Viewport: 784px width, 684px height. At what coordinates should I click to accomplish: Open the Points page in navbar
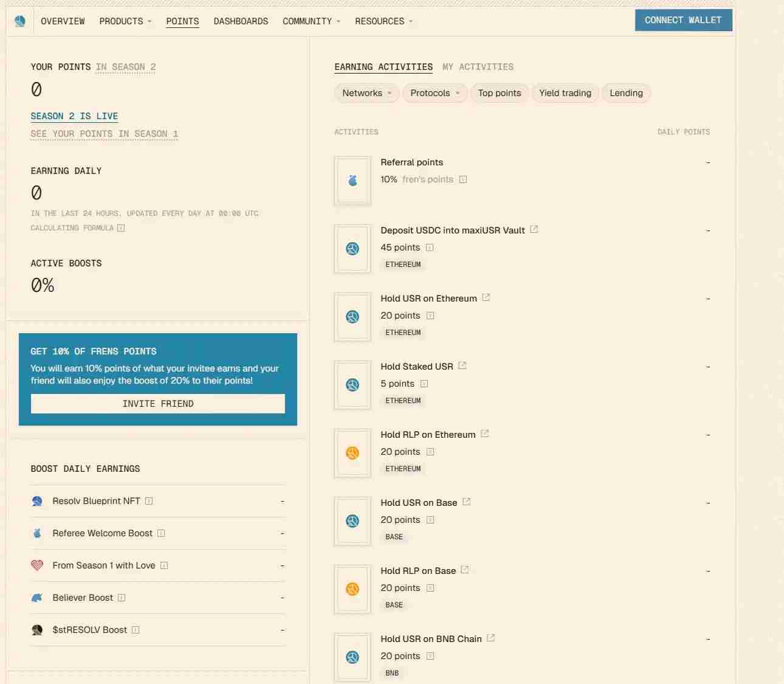click(182, 21)
